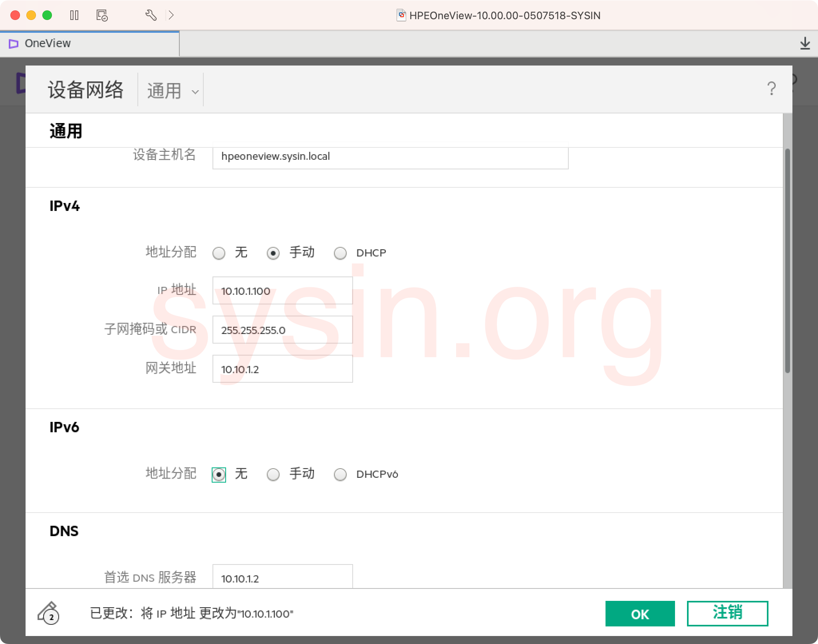818x644 pixels.
Task: Click the pause virtual machine icon
Action: [75, 15]
